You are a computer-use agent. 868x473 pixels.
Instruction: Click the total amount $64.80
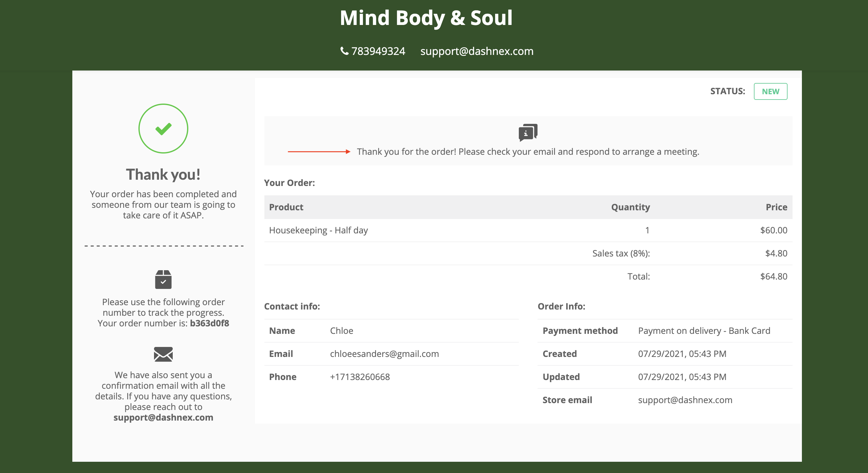click(x=773, y=276)
